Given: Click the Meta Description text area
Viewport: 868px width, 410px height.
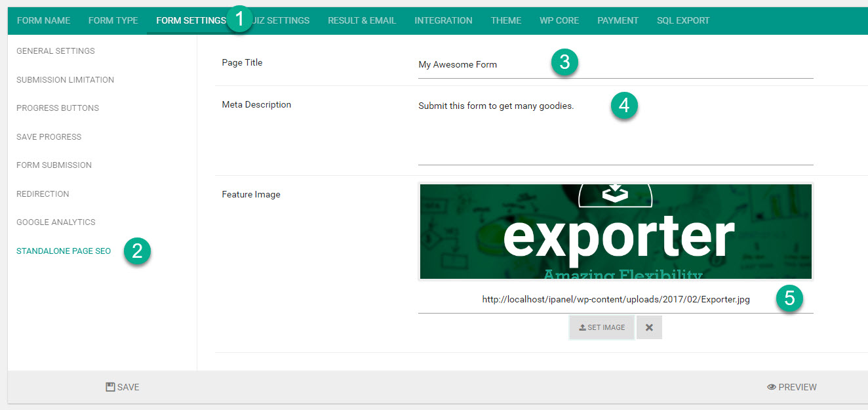Looking at the screenshot, I should click(x=616, y=130).
